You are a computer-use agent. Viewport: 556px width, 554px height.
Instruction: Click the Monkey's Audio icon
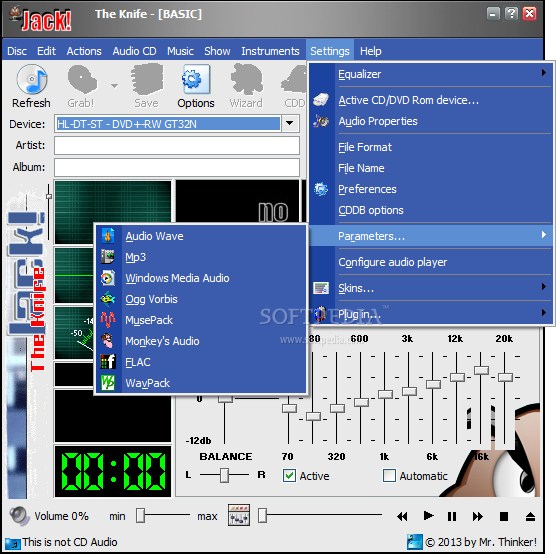point(107,341)
